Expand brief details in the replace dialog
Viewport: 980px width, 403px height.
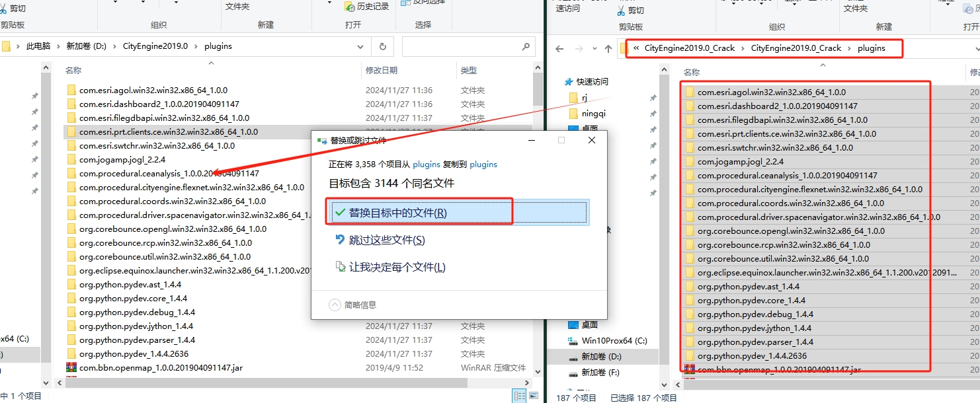352,305
